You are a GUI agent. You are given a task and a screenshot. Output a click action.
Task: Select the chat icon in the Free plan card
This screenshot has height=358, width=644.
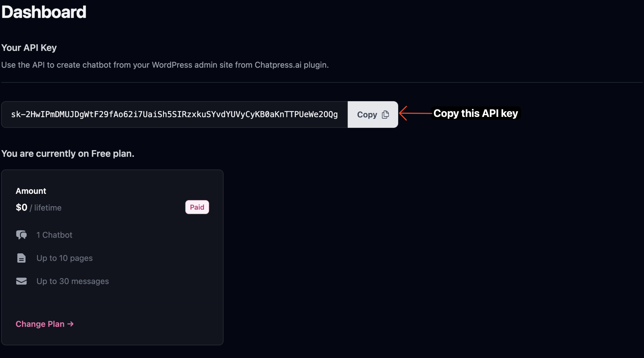(x=21, y=235)
